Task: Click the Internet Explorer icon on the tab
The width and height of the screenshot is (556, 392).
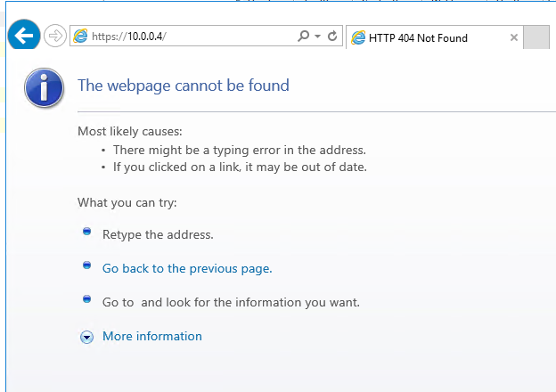Action: pyautogui.click(x=358, y=37)
